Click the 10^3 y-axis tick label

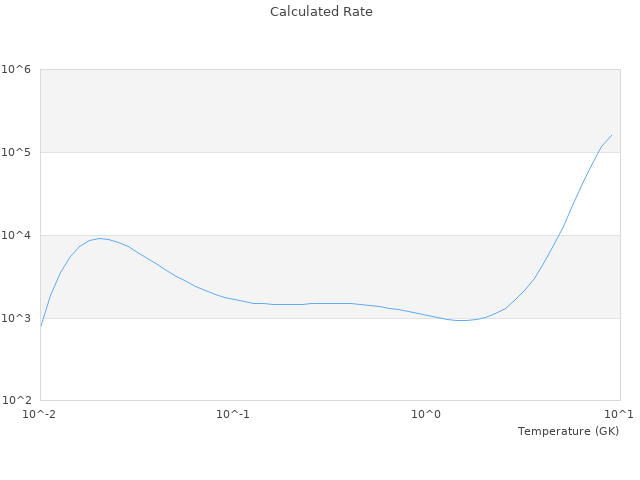16,318
